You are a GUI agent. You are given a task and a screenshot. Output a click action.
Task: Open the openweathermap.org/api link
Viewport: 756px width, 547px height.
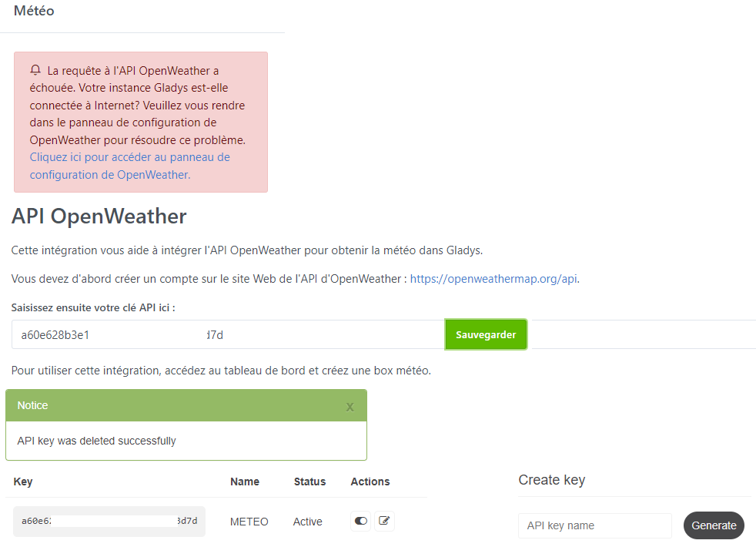[493, 279]
